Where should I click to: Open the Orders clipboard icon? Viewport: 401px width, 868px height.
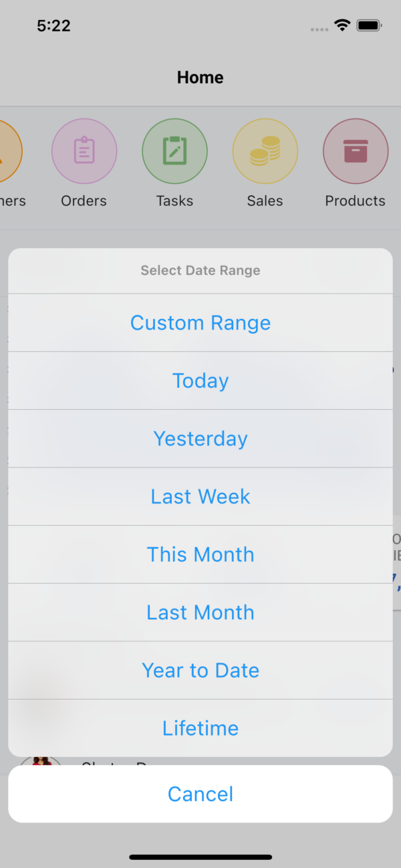point(84,150)
